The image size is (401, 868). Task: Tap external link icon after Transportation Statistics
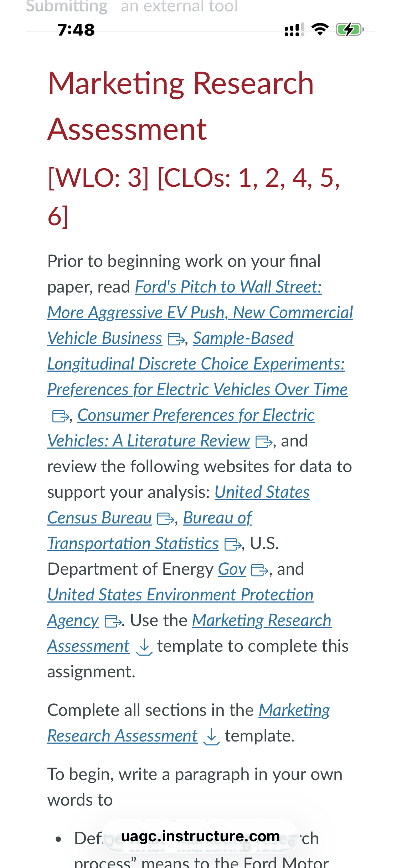pos(233,544)
